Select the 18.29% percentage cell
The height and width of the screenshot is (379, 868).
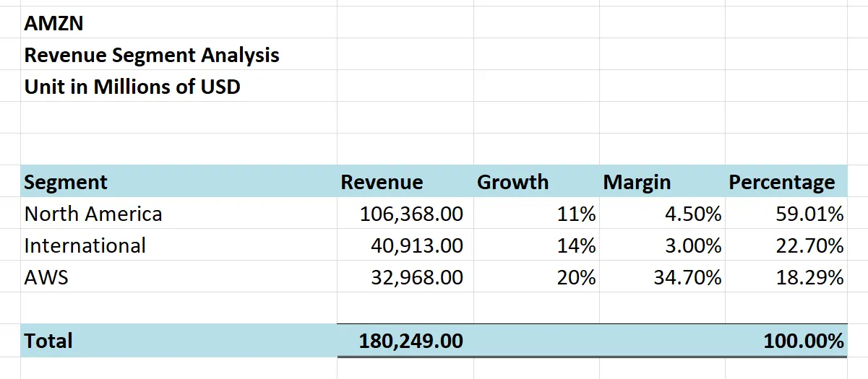(786, 276)
